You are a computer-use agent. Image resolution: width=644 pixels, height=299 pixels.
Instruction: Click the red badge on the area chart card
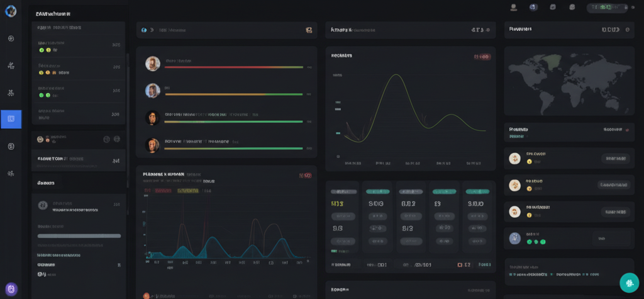pos(305,176)
